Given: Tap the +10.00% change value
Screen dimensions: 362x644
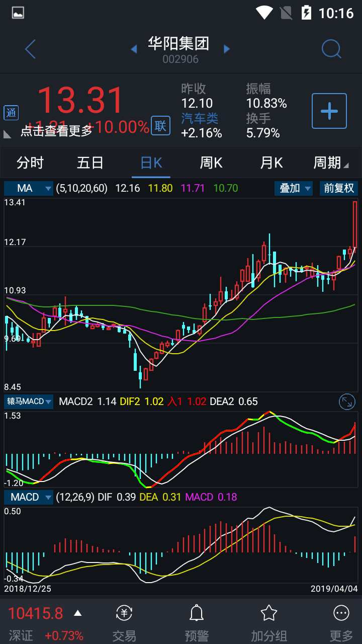Looking at the screenshot, I should click(118, 127).
